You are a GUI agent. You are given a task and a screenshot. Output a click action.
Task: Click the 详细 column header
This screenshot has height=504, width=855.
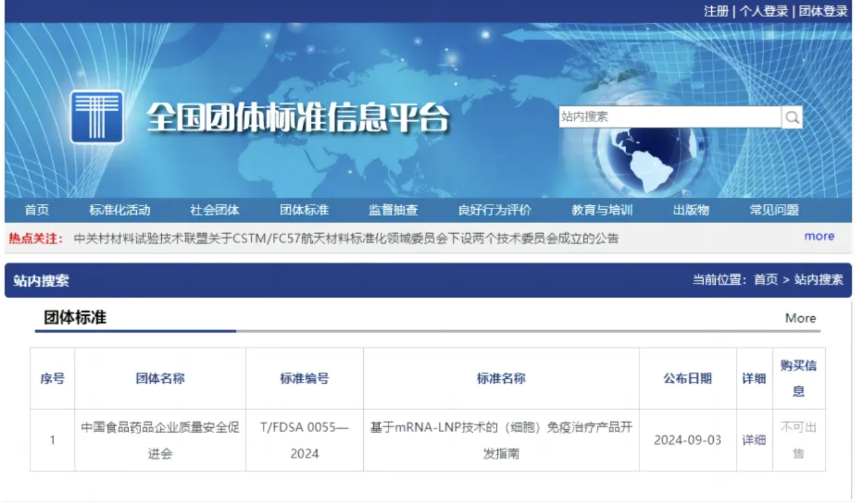coord(754,379)
